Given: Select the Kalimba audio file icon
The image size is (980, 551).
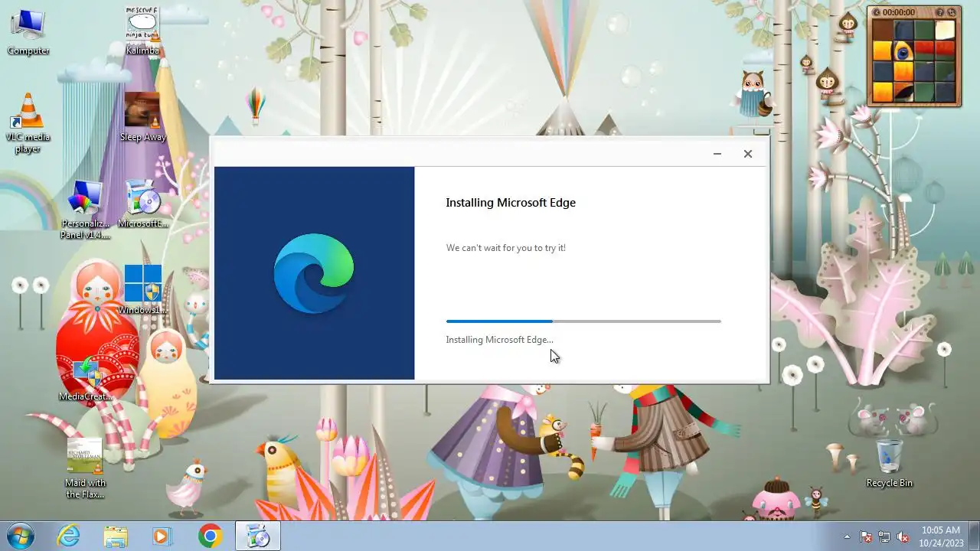Looking at the screenshot, I should click(x=142, y=32).
